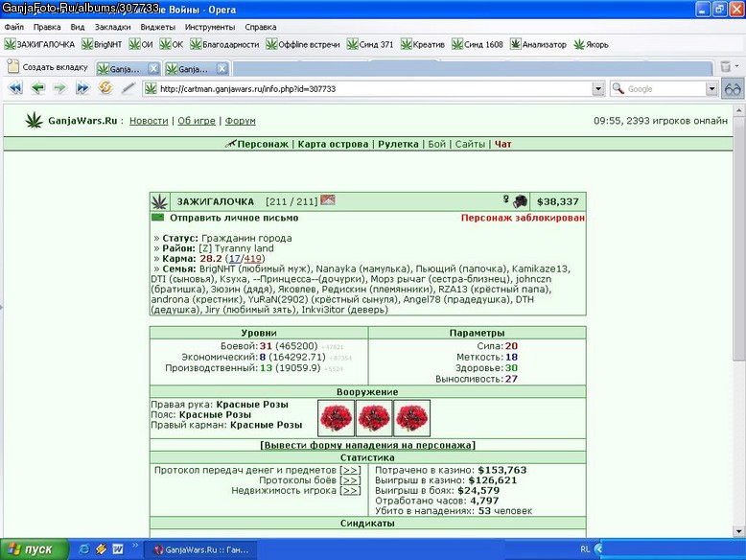Expand the taskbar quick launch chevron
Viewport: 746px width, 560px height.
point(135,546)
